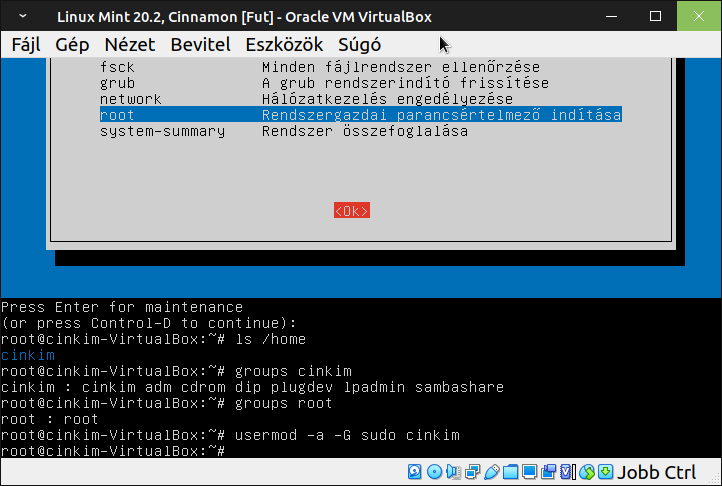Click the USB devices status icon

(x=492, y=472)
